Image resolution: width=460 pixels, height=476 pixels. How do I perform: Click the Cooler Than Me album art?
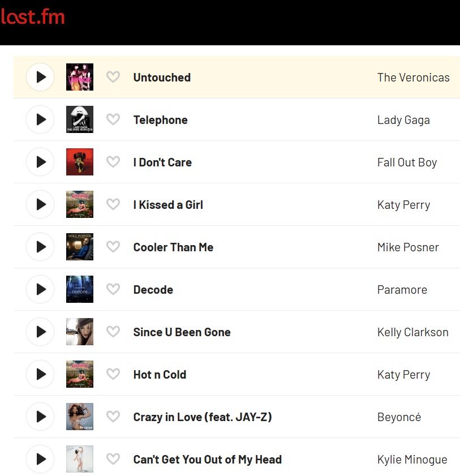pyautogui.click(x=80, y=247)
